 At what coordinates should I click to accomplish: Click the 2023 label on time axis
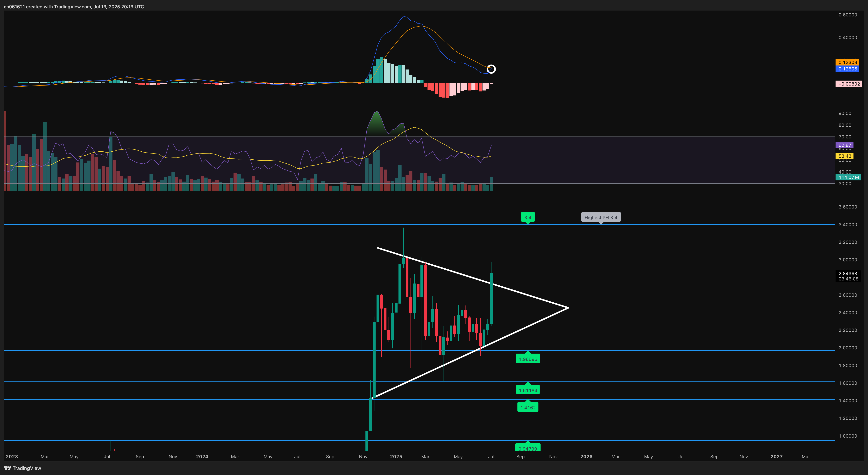(12, 456)
